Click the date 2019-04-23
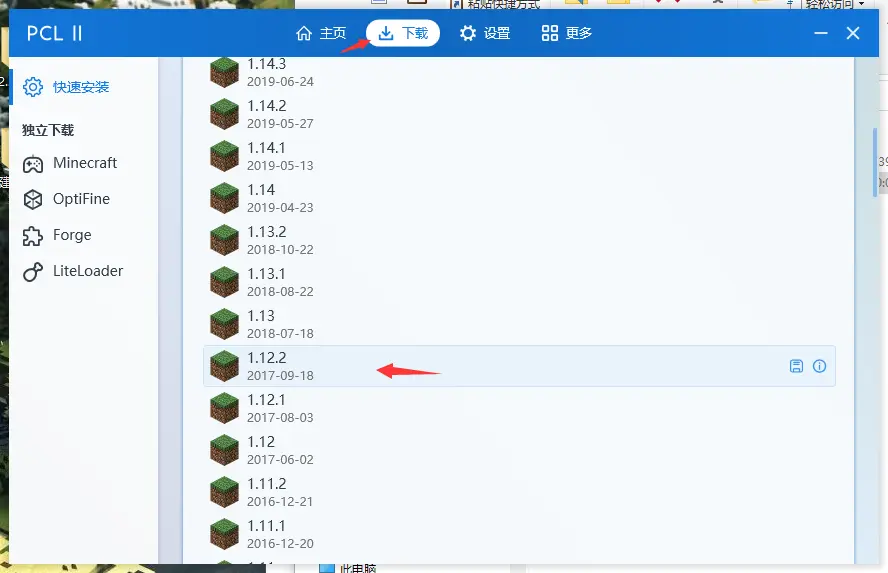This screenshot has height=573, width=888. pos(280,208)
